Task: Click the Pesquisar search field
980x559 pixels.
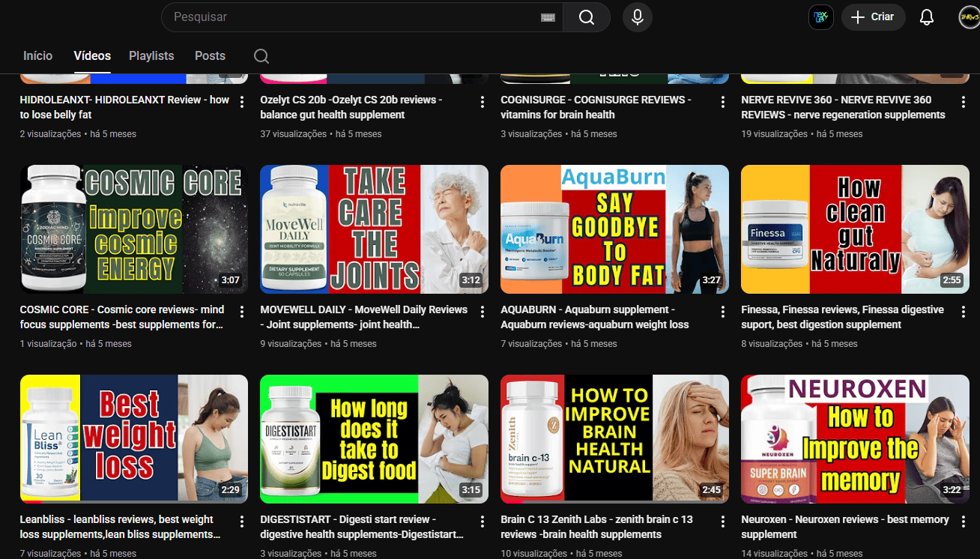Action: click(x=352, y=17)
